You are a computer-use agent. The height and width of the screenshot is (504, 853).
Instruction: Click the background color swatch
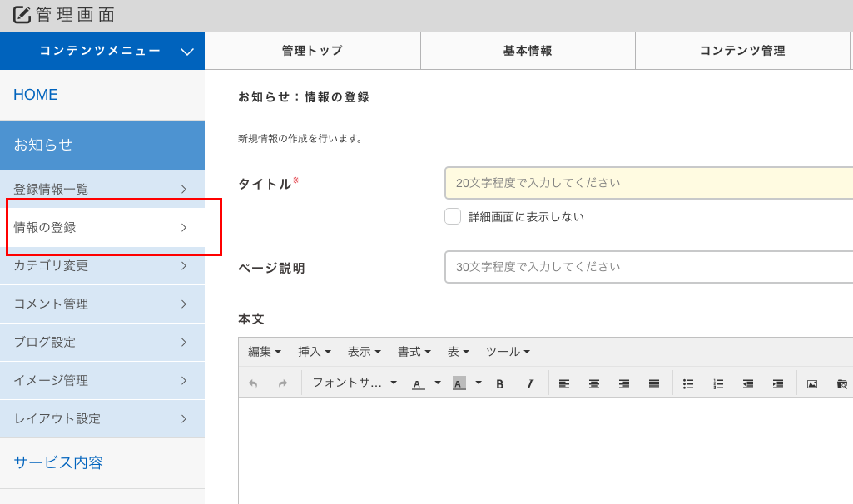tap(459, 383)
